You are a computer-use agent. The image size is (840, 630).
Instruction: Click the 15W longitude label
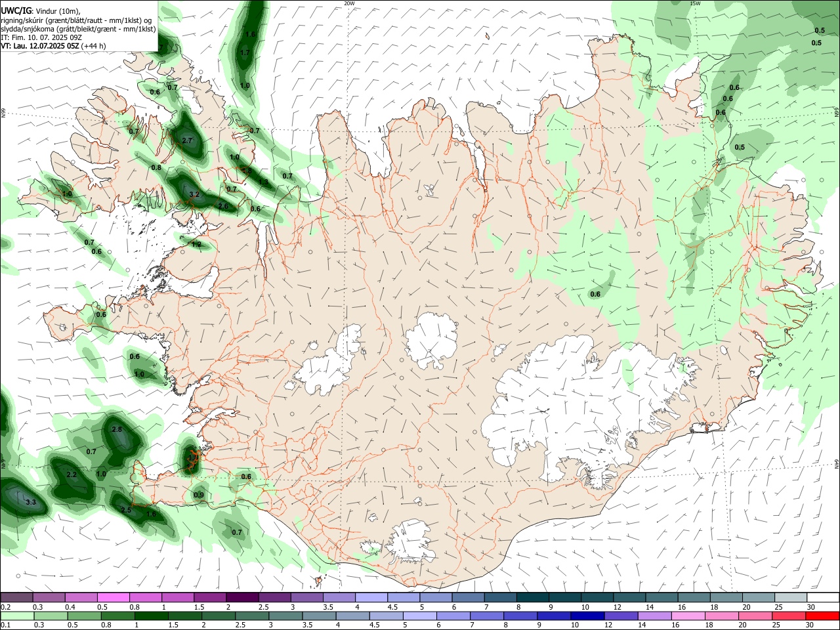tap(696, 3)
